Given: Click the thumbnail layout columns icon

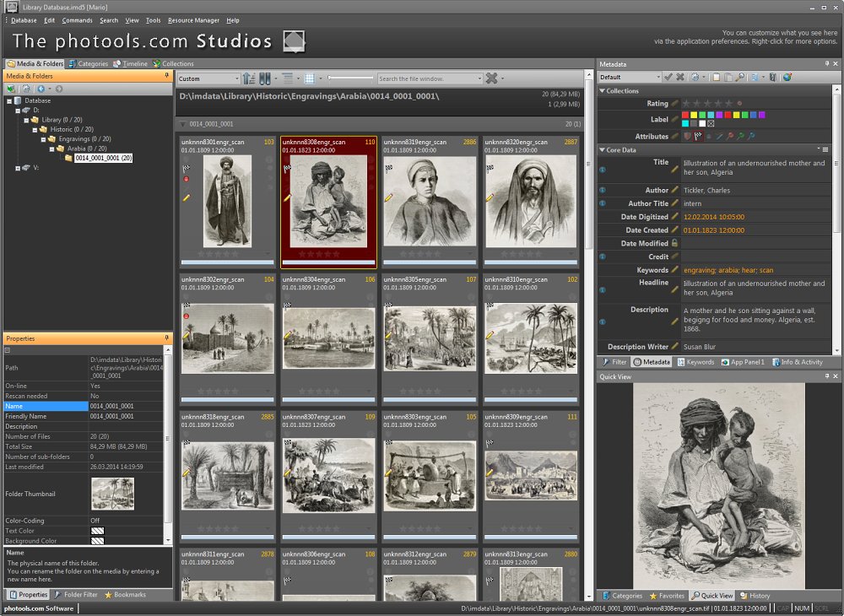Looking at the screenshot, I should (265, 78).
